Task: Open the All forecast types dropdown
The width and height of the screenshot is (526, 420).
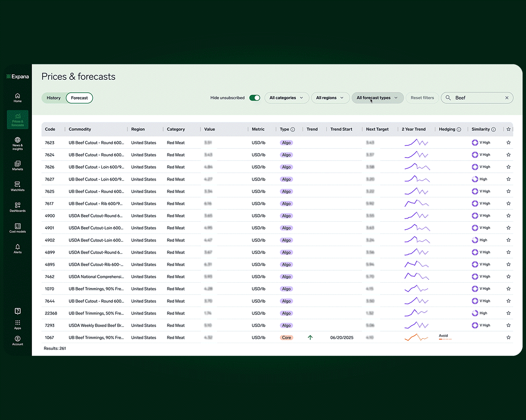Action: tap(377, 98)
